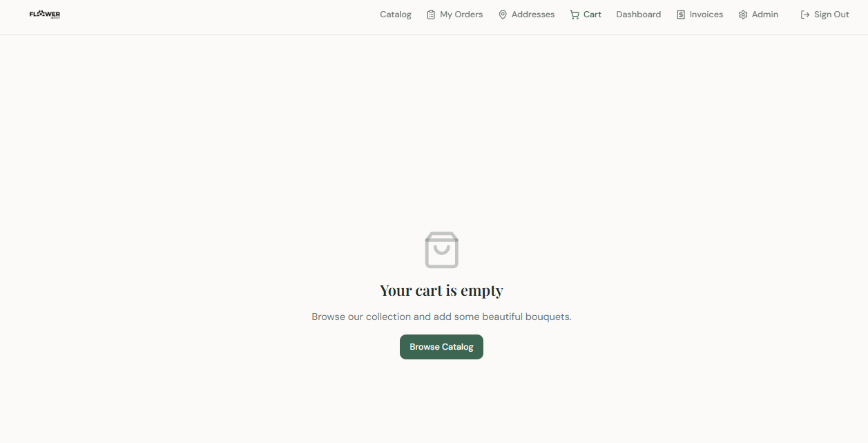Select the "Your cart is empty" heading
This screenshot has height=443, width=868.
(x=441, y=290)
